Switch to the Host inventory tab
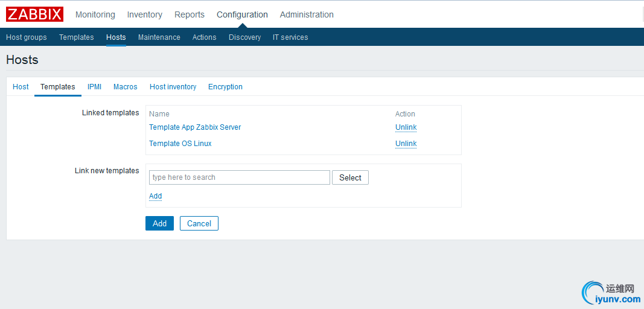644x309 pixels. click(x=173, y=87)
